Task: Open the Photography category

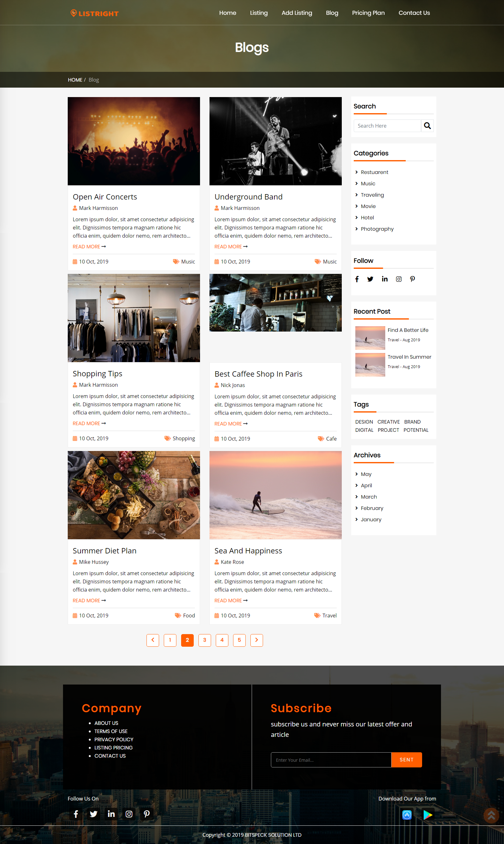Action: [x=377, y=229]
